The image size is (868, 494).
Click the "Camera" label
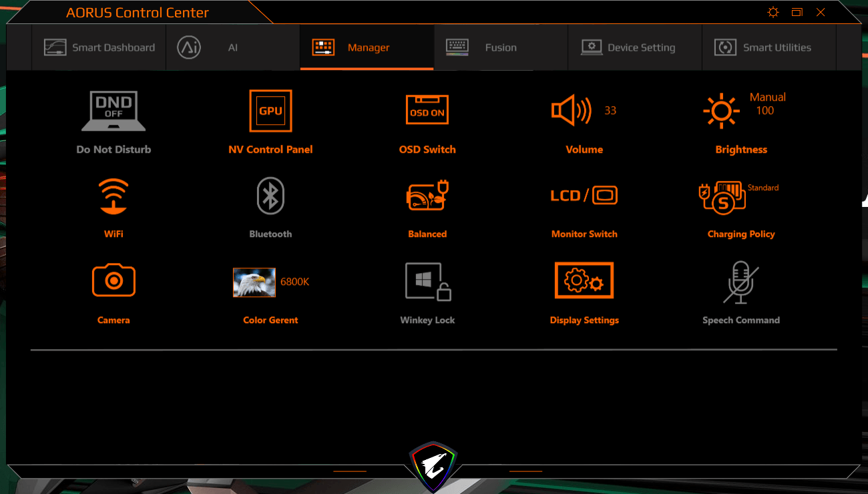click(x=114, y=320)
